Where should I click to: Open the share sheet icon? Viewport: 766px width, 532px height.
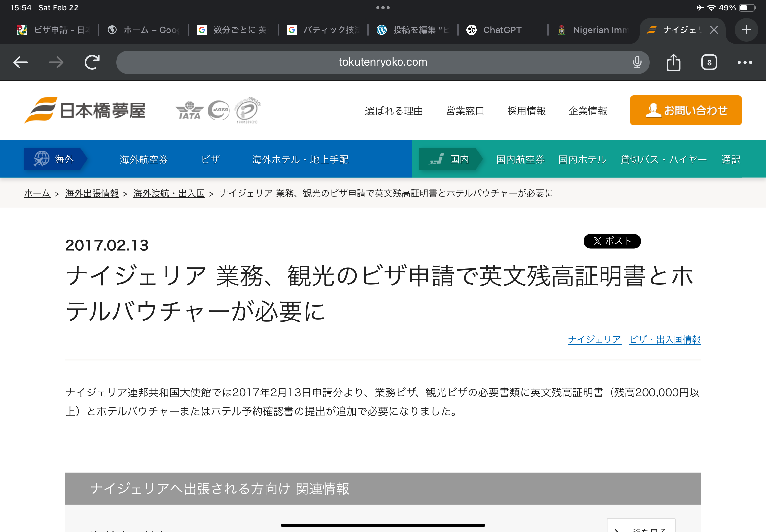coord(673,62)
